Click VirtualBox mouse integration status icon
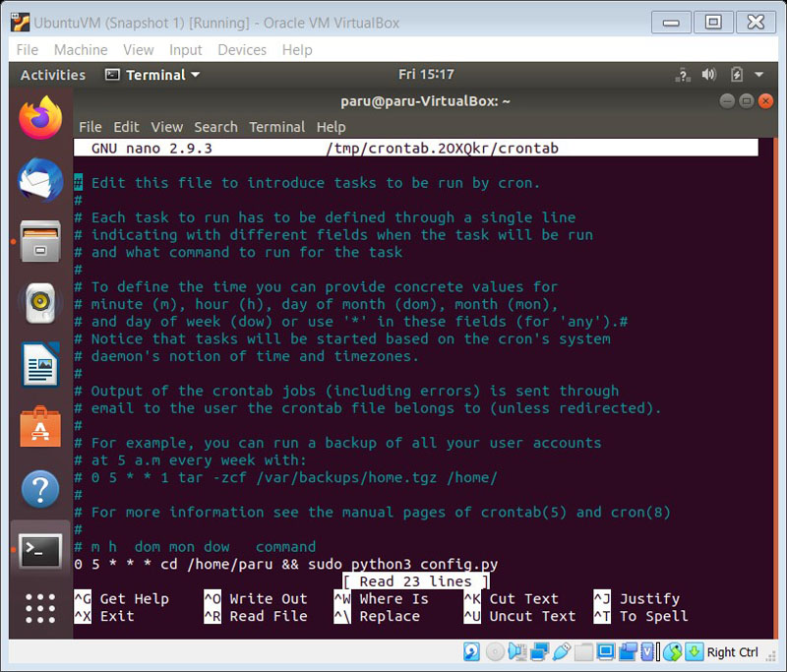787x672 pixels. (673, 652)
